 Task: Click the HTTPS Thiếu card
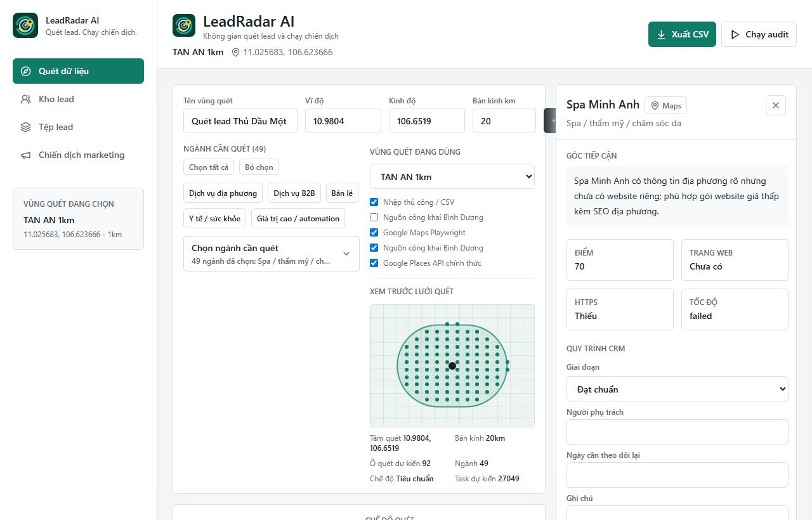(x=620, y=309)
